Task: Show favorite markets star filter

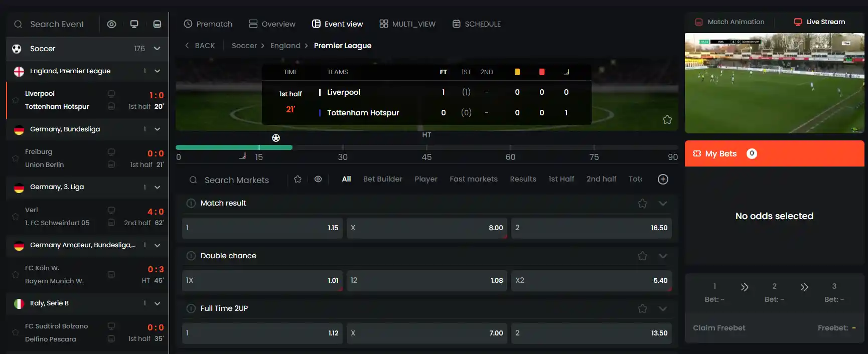Action: pyautogui.click(x=298, y=179)
